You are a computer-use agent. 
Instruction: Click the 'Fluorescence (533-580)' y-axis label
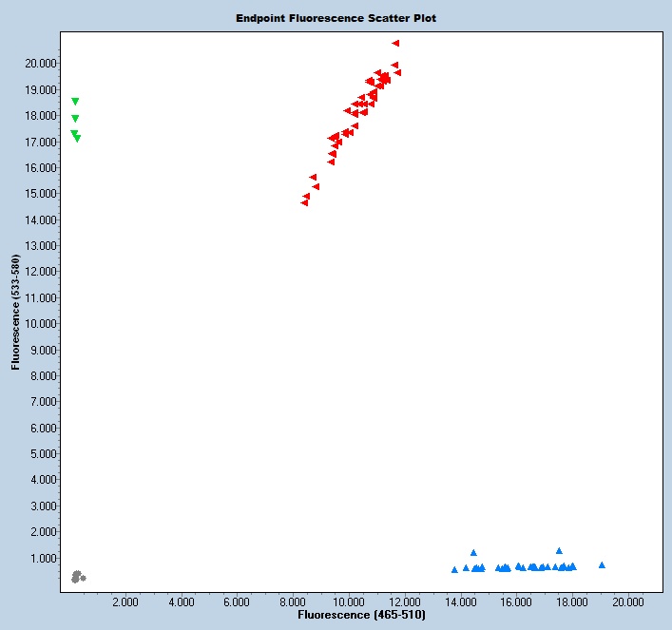pyautogui.click(x=16, y=313)
